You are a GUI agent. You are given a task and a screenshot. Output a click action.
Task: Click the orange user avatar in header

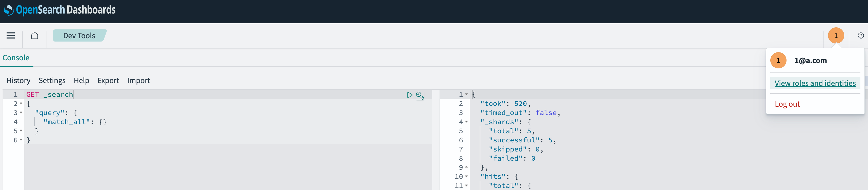click(836, 35)
